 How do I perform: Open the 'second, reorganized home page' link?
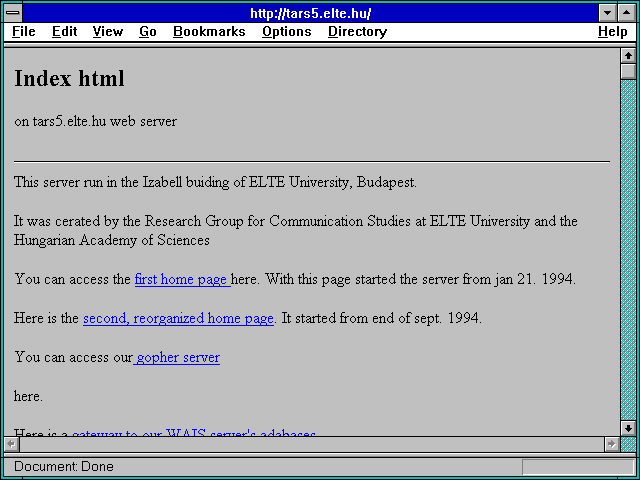pos(178,318)
